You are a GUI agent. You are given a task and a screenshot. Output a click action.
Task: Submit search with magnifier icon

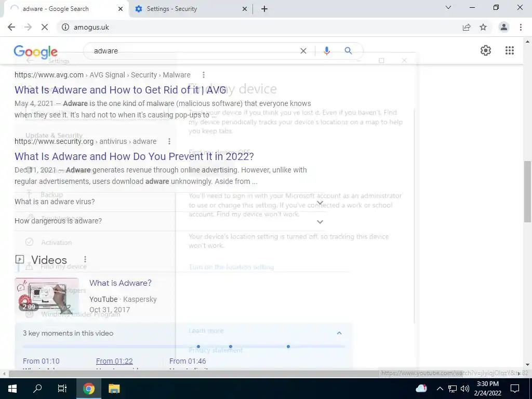tap(348, 51)
